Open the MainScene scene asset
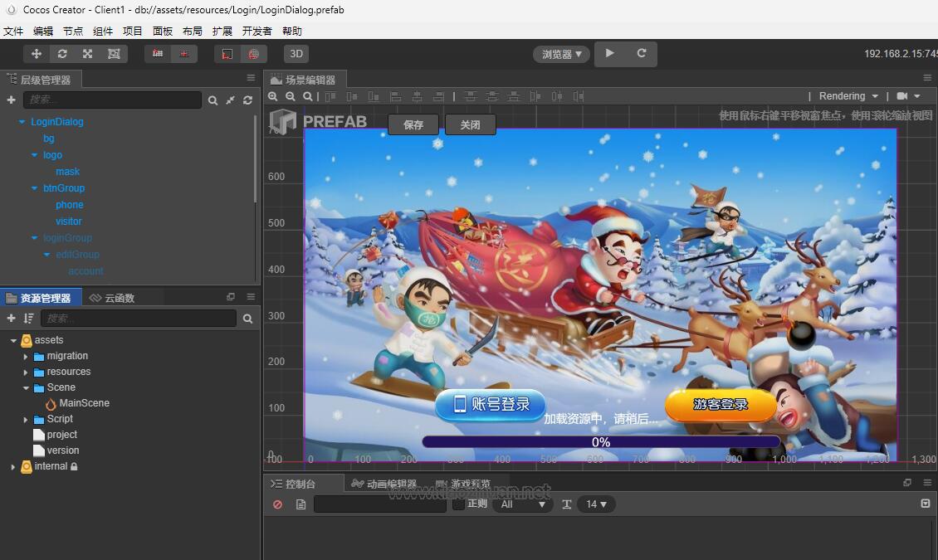 pyautogui.click(x=84, y=403)
